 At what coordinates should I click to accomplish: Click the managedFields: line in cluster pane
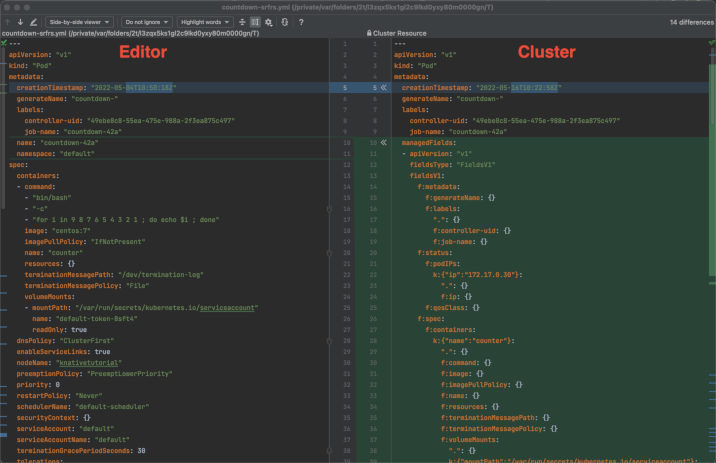tap(429, 143)
